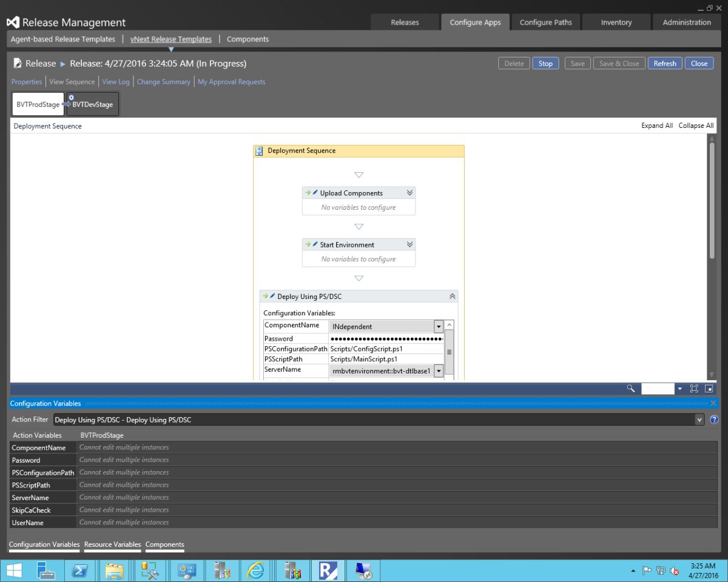The image size is (728, 582).
Task: Open the Action Filter dropdown
Action: tap(699, 420)
